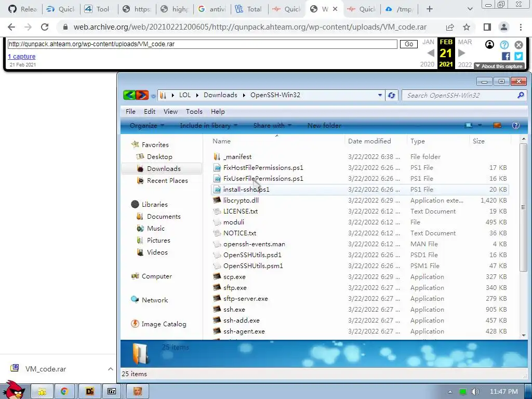Open Explorer help icon
This screenshot has height=399, width=532.
point(516,126)
